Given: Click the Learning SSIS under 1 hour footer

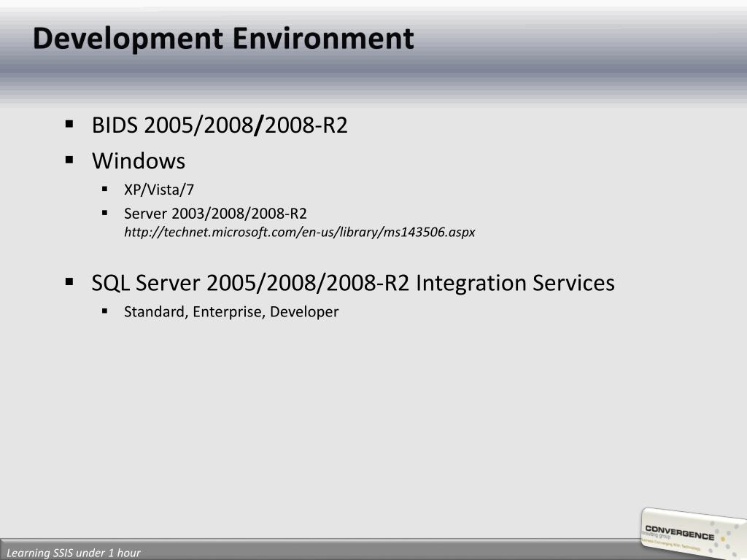Looking at the screenshot, I should point(74,553).
